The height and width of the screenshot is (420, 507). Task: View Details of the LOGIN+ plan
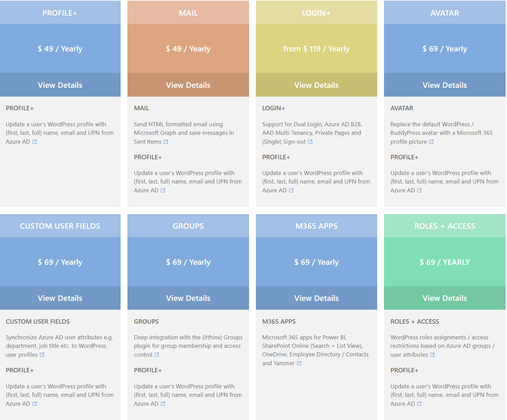click(317, 85)
